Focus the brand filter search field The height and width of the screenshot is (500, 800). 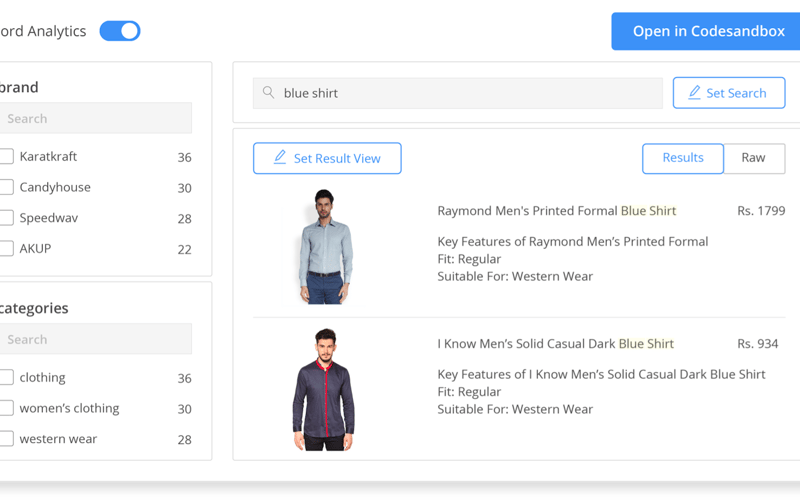pyautogui.click(x=95, y=118)
